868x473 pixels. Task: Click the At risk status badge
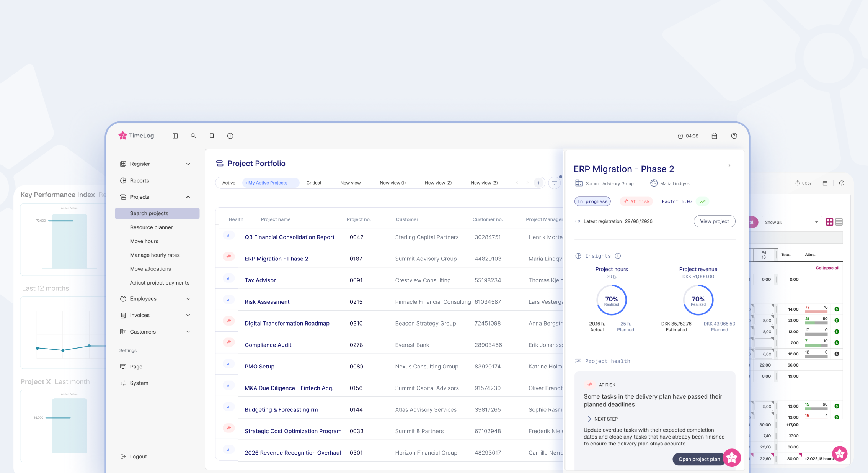tap(636, 201)
